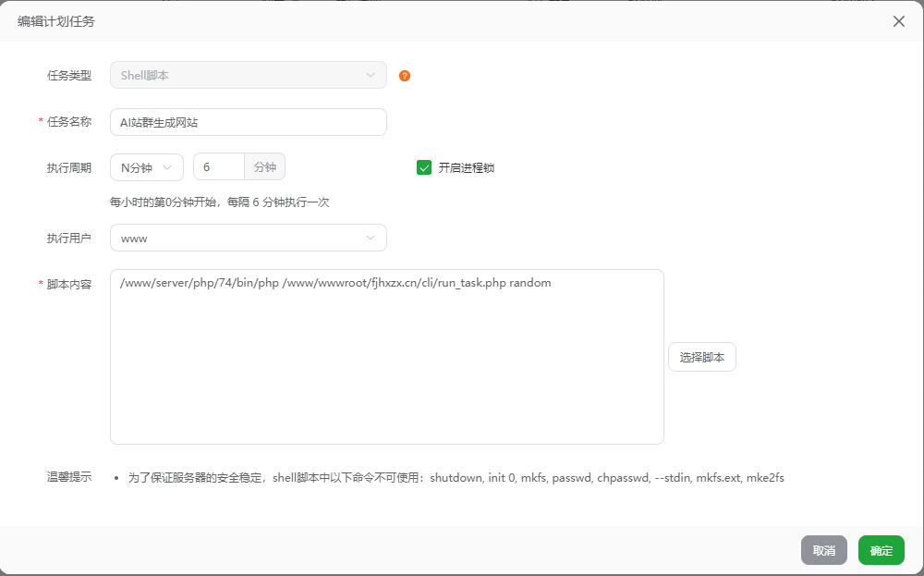
Task: Click the interval input showing 6
Action: [218, 166]
